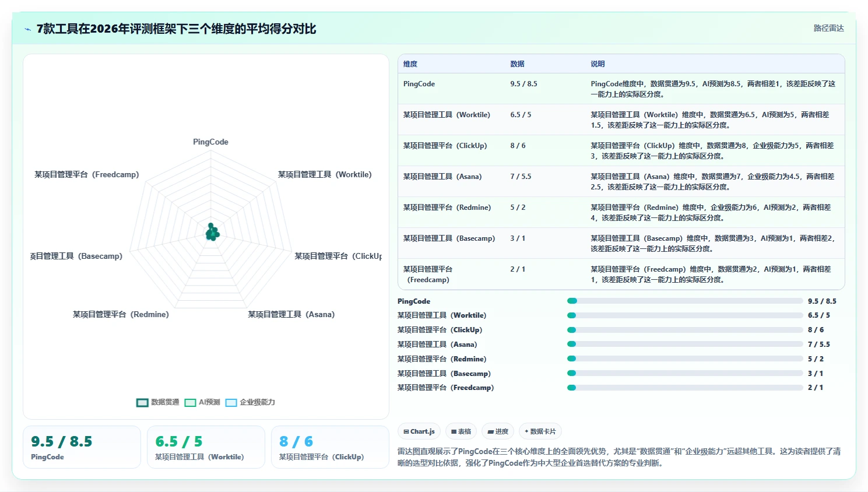868x492 pixels.
Task: Click the 进度 chip
Action: 498,431
